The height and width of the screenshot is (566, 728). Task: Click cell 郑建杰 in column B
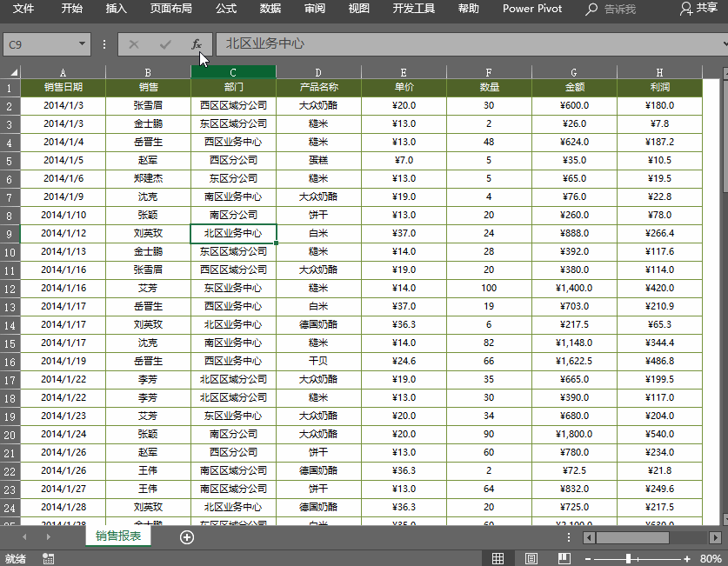pos(148,178)
